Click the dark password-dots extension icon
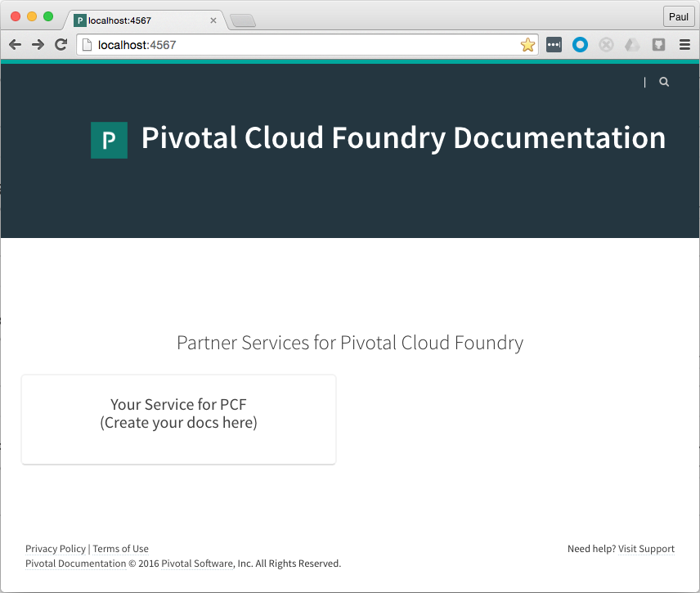 tap(554, 45)
